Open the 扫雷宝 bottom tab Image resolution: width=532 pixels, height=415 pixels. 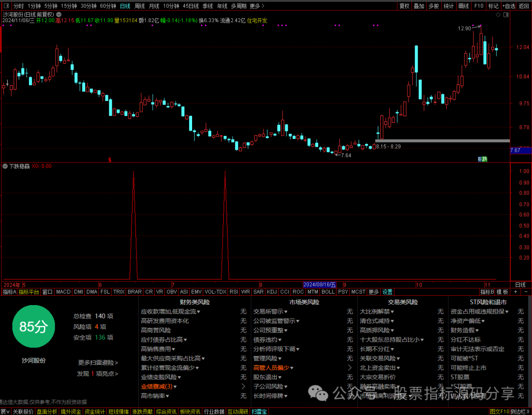(259, 412)
